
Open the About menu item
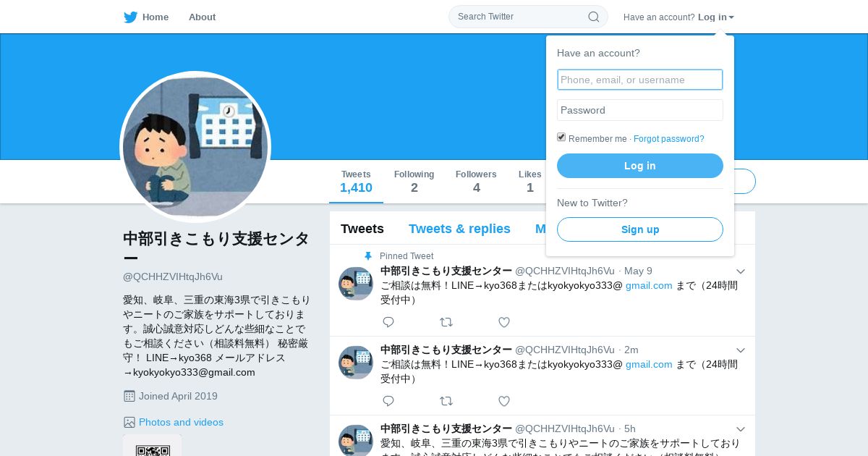coord(202,17)
